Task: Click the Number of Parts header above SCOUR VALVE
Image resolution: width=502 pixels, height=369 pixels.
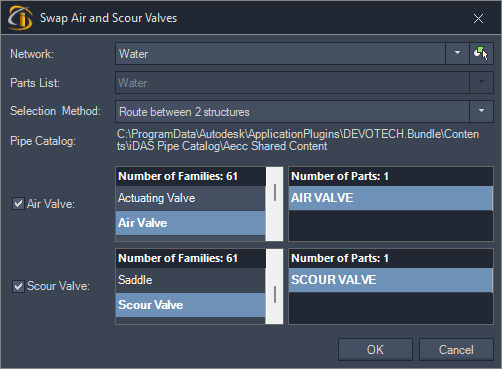Action: [391, 258]
